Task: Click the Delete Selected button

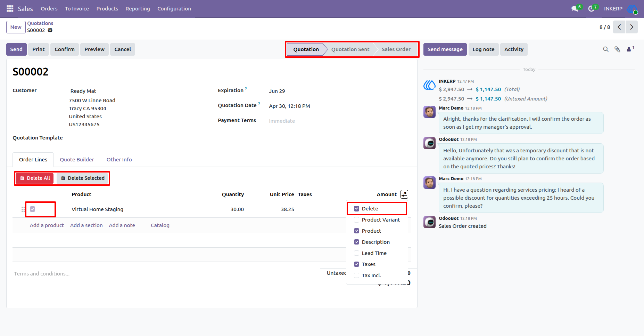Action: (x=83, y=178)
